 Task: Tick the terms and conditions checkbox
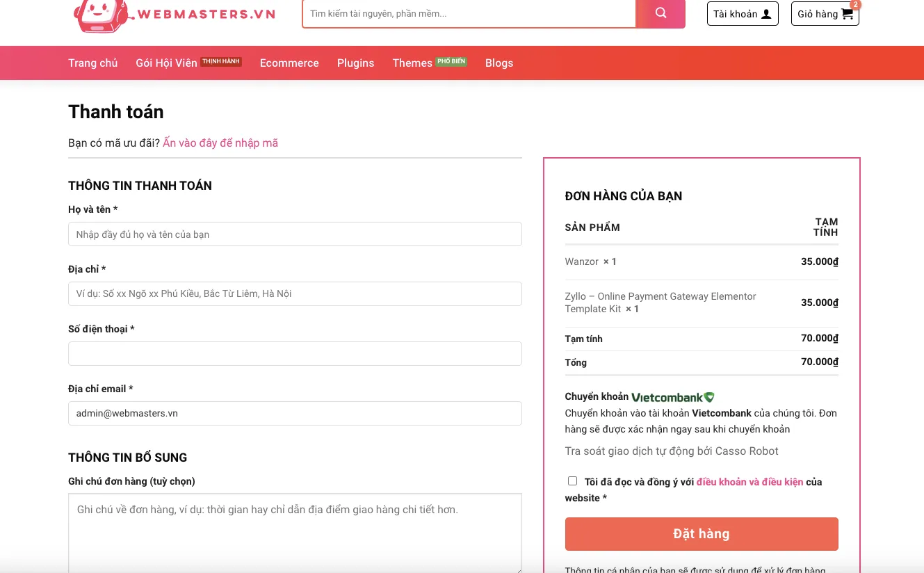[572, 481]
